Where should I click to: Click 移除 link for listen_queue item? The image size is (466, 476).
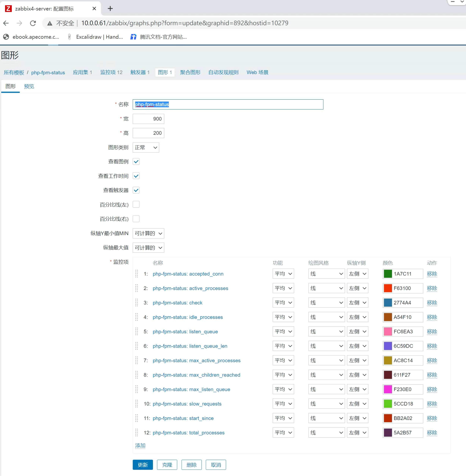(x=432, y=331)
